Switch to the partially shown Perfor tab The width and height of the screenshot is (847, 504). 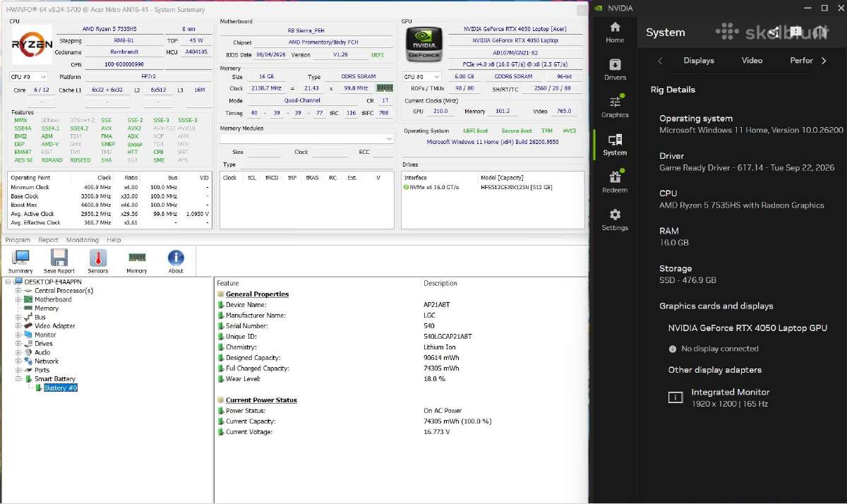[x=801, y=61]
